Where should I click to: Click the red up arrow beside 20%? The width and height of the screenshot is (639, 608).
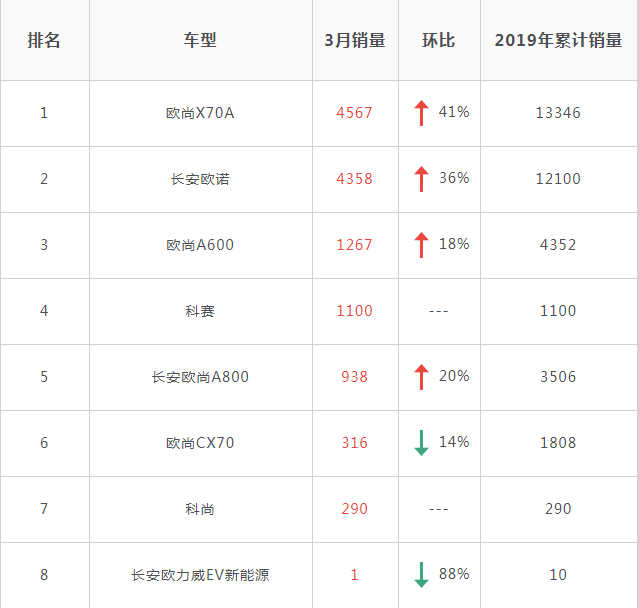click(421, 377)
